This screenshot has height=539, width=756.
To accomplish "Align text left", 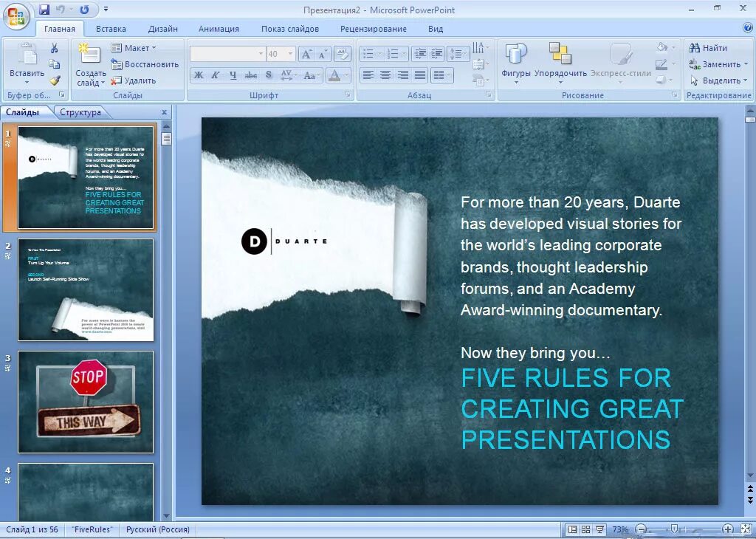I will [368, 75].
